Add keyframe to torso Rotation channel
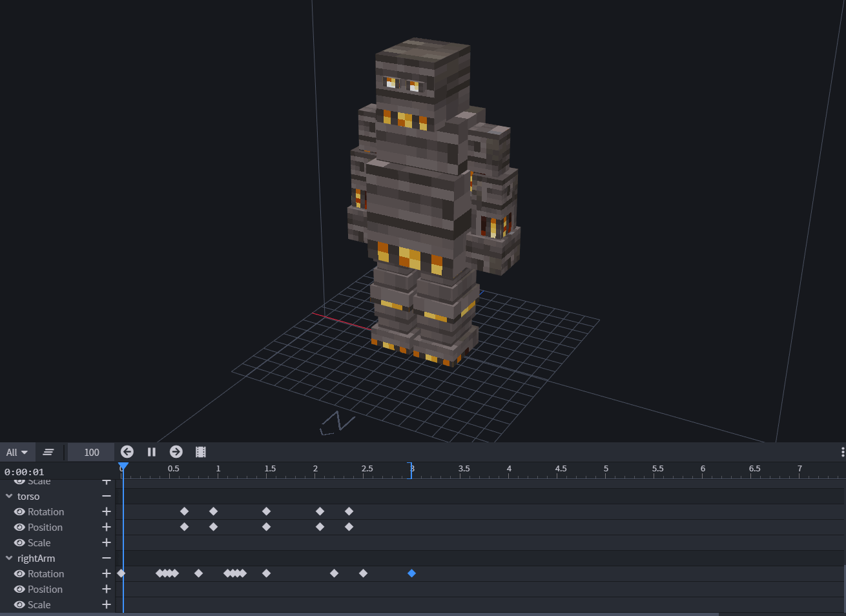846x616 pixels. (x=107, y=512)
